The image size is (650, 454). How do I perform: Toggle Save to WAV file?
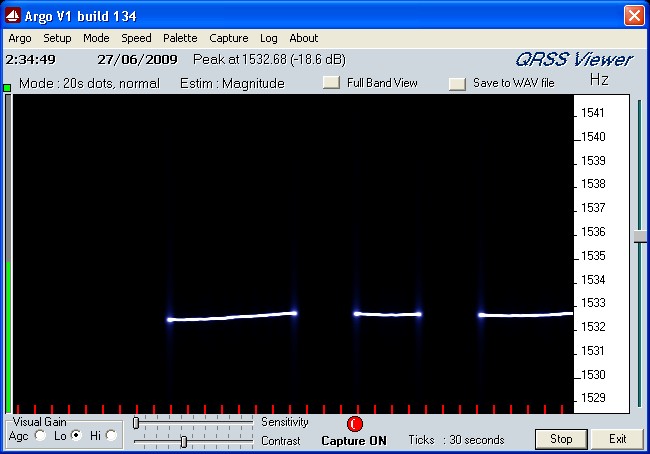click(x=457, y=84)
